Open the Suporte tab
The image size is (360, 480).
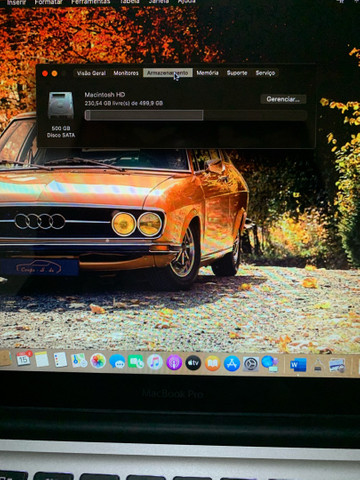237,73
